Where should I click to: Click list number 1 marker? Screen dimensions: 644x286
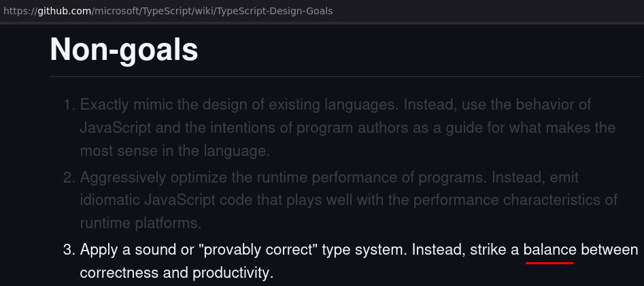click(69, 105)
